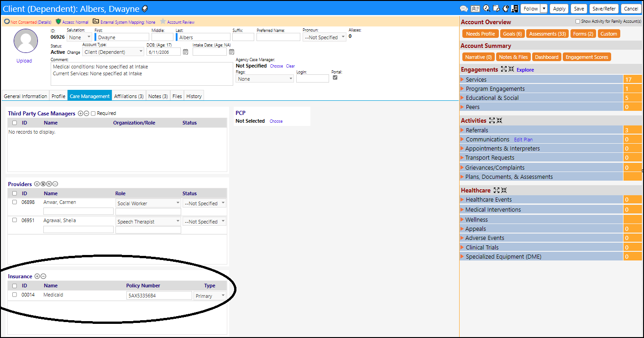
Task: Expand all Healthcare sections icon
Action: pyautogui.click(x=497, y=190)
